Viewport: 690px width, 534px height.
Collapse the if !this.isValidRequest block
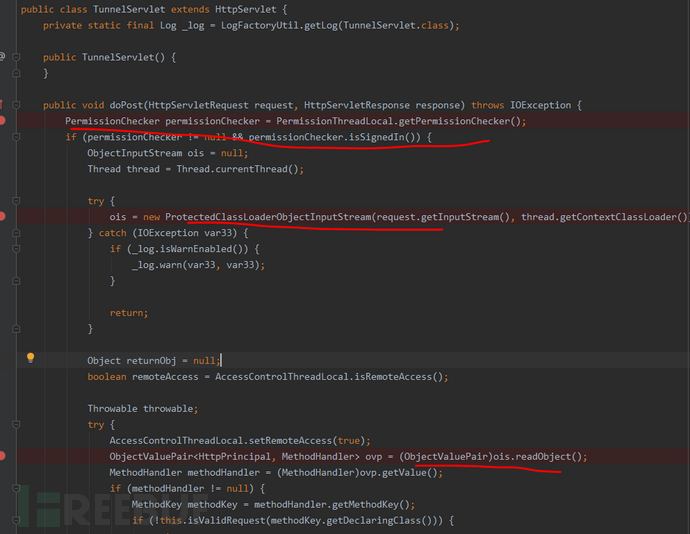[16, 520]
